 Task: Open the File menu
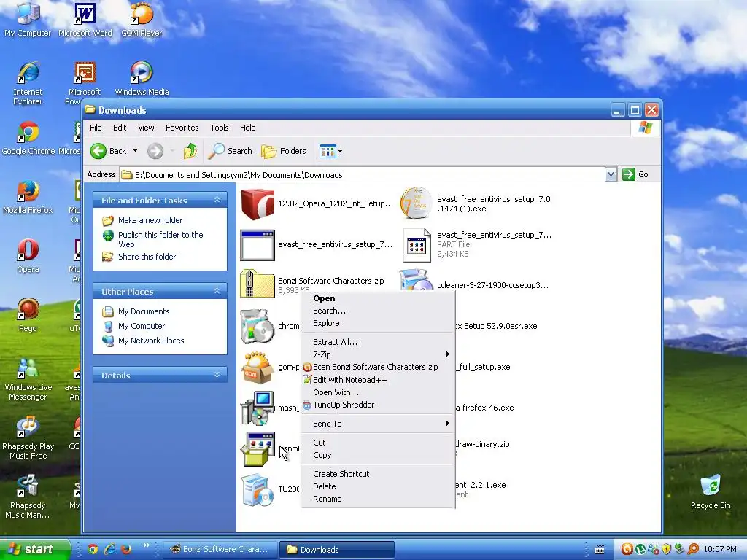[96, 128]
